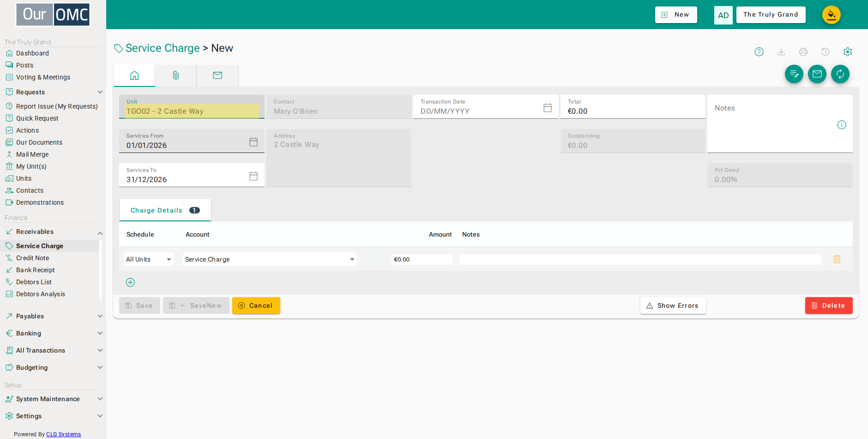The width and height of the screenshot is (868, 439).
Task: Click the charge row Amount field
Action: (422, 259)
